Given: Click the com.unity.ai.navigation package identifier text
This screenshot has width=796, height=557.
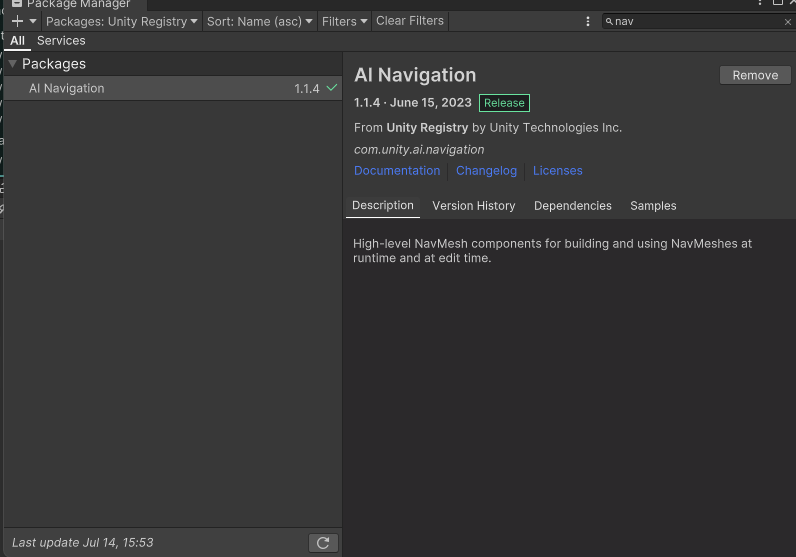Looking at the screenshot, I should pyautogui.click(x=419, y=150).
